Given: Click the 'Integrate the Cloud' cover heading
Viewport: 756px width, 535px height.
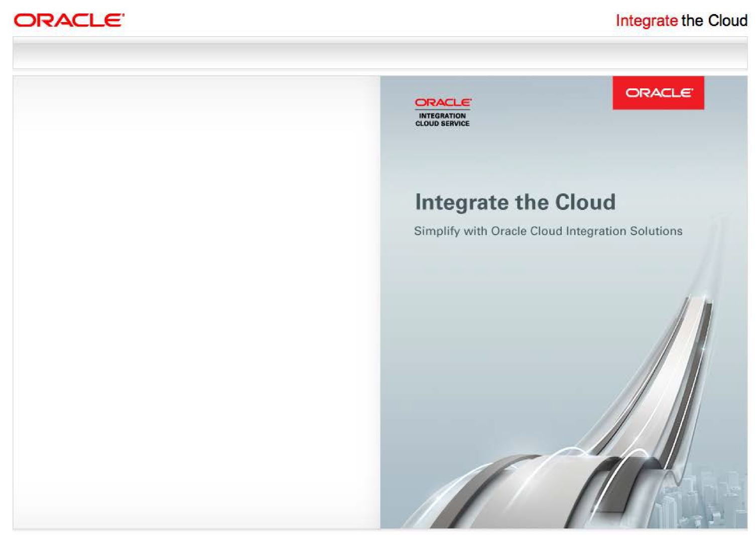Looking at the screenshot, I should tap(515, 202).
